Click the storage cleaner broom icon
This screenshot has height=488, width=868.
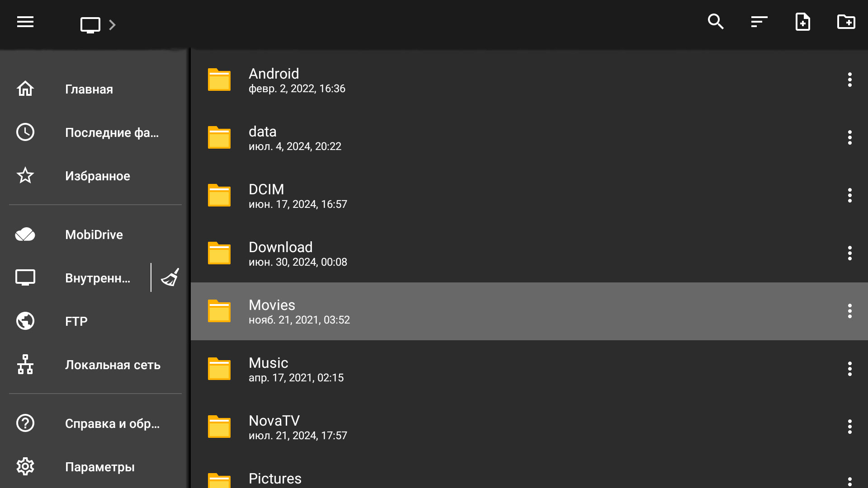click(x=170, y=277)
